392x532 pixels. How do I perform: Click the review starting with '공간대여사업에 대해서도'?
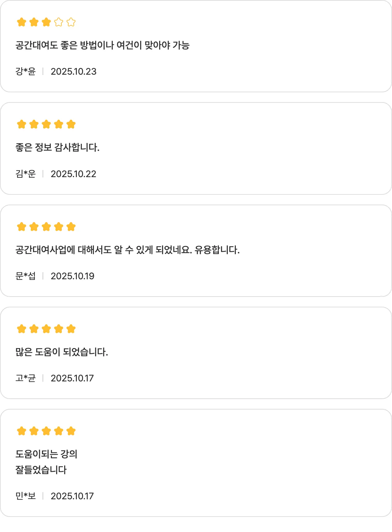point(127,250)
